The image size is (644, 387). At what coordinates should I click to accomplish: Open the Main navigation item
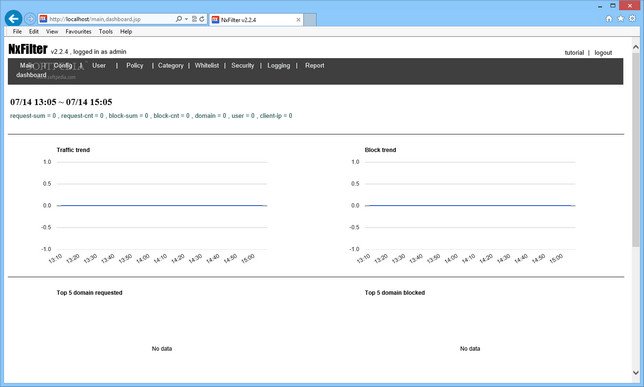point(26,65)
